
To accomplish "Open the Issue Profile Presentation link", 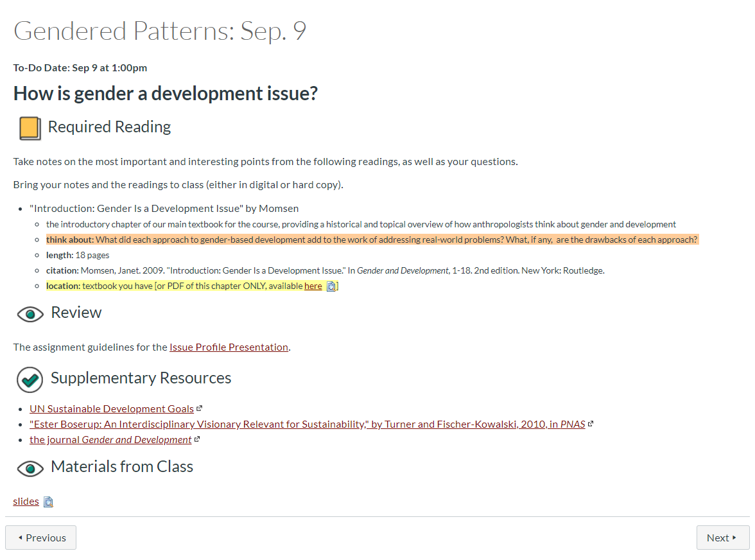I will 229,347.
